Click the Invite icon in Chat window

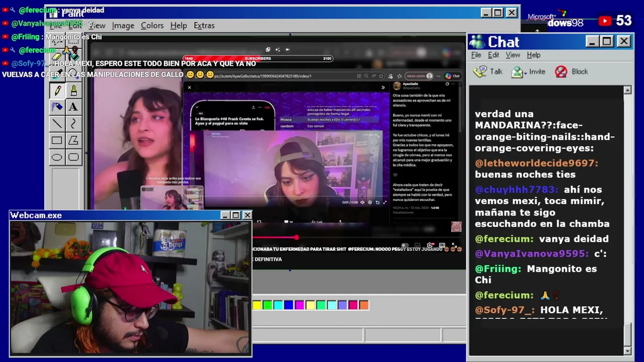(x=517, y=72)
